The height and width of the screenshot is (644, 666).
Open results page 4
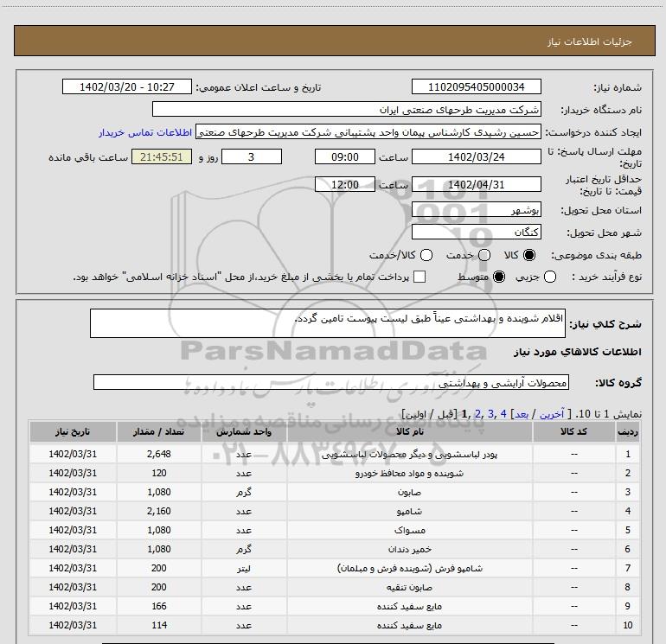tap(503, 414)
